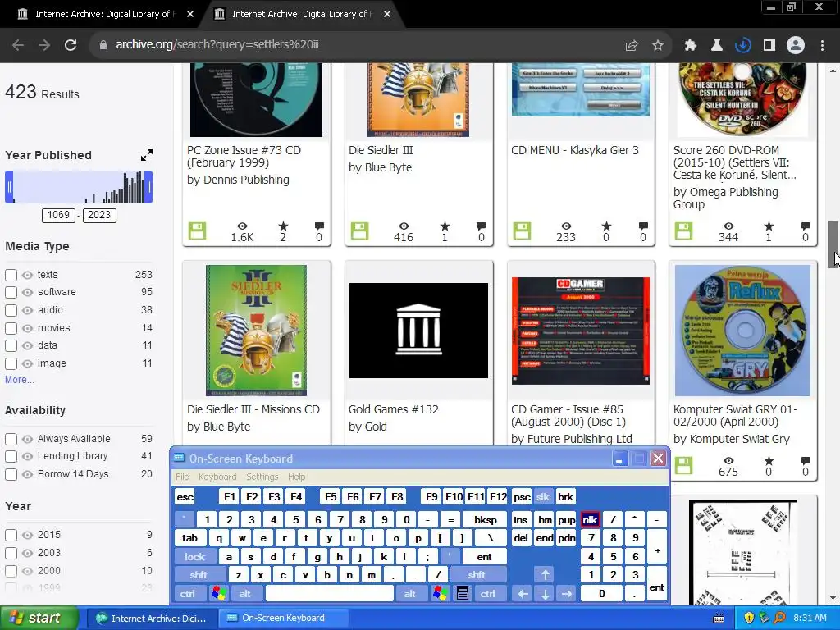Open the Windows start menu
This screenshot has height=630, width=840.
(x=39, y=619)
